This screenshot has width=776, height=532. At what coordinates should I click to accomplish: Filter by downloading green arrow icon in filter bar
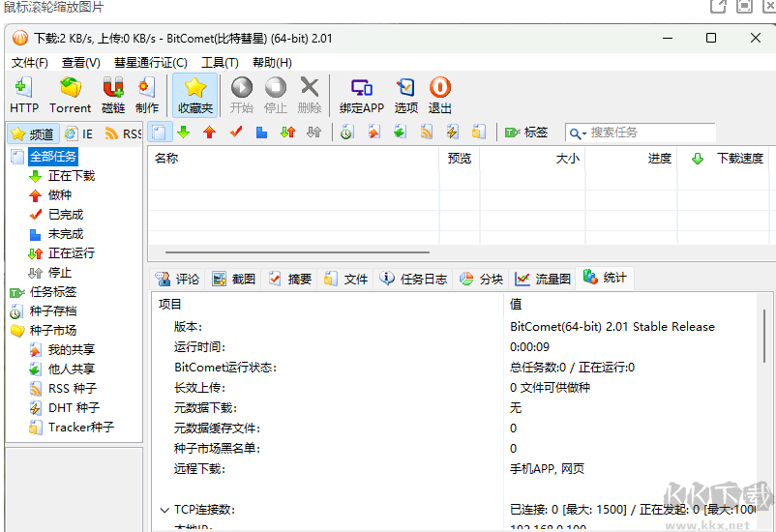pos(184,133)
